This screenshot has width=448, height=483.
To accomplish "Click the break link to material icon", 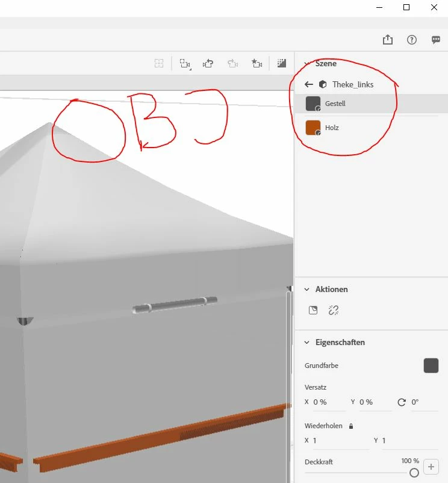I will click(334, 310).
